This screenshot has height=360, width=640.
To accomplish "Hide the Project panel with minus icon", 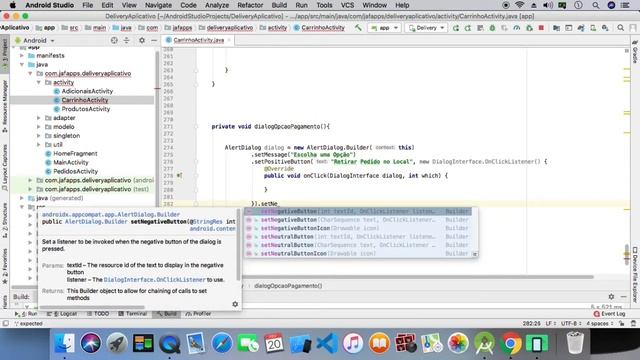I will point(154,40).
